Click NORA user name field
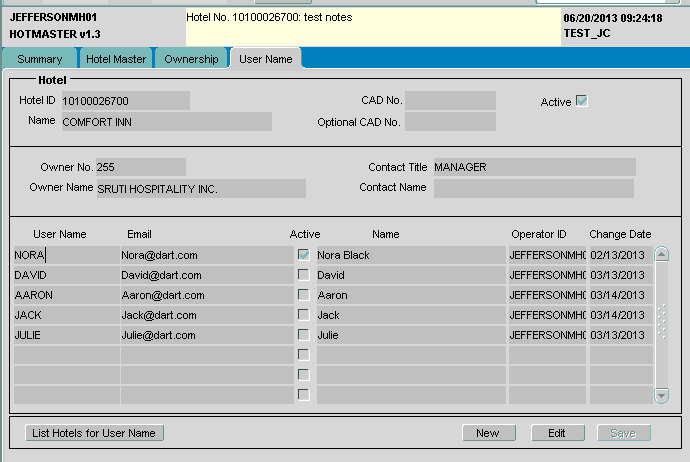This screenshot has width=690, height=462. click(x=66, y=255)
